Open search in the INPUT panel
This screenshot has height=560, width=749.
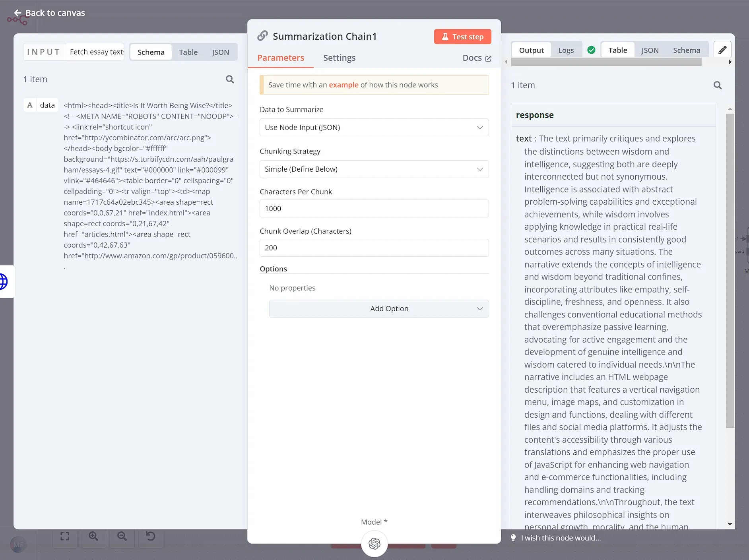click(x=230, y=79)
